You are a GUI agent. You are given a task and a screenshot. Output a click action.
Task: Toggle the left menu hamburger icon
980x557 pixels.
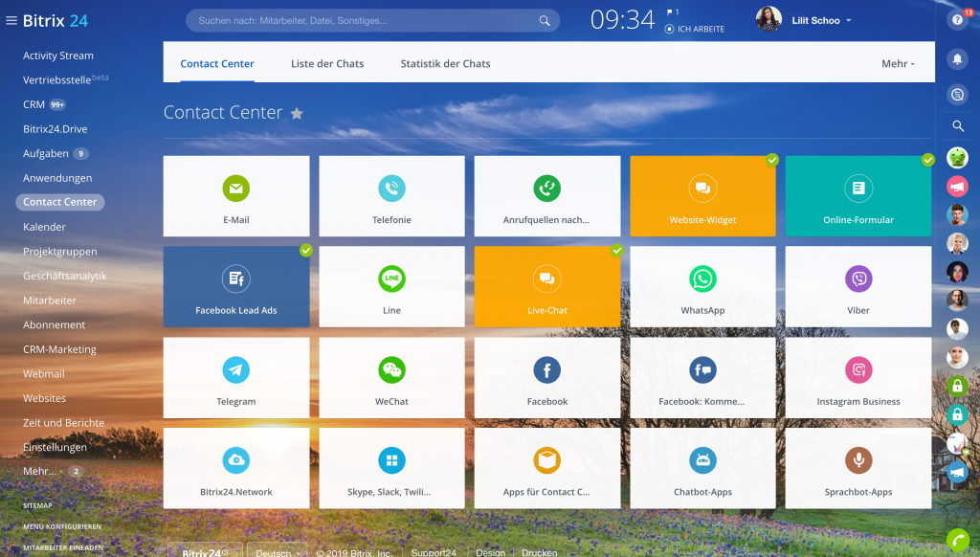point(11,21)
